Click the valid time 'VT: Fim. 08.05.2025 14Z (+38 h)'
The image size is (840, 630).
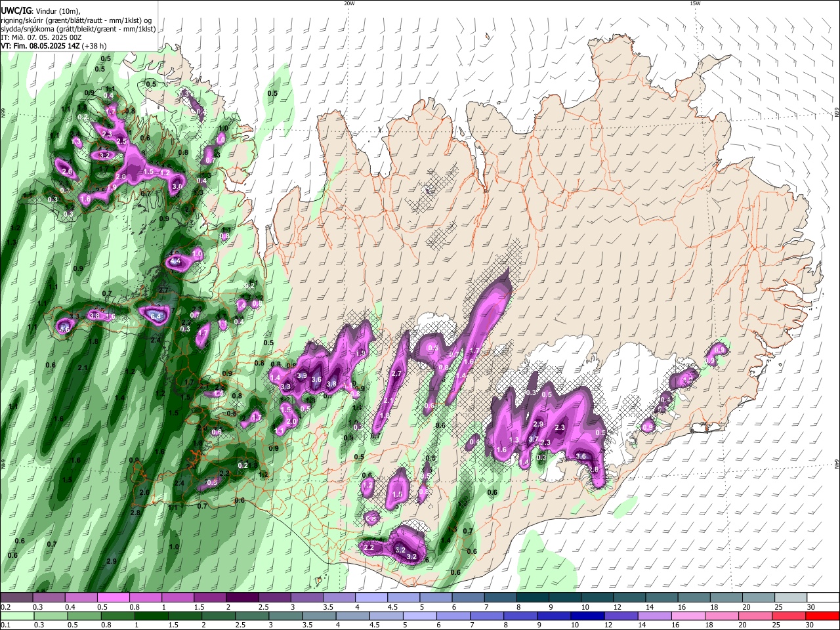point(53,46)
